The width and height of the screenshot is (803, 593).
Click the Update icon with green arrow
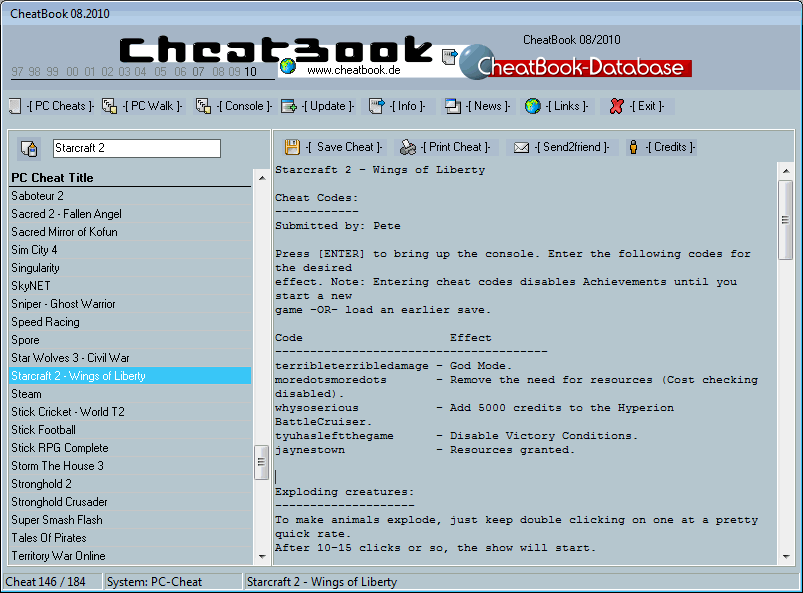[x=289, y=106]
